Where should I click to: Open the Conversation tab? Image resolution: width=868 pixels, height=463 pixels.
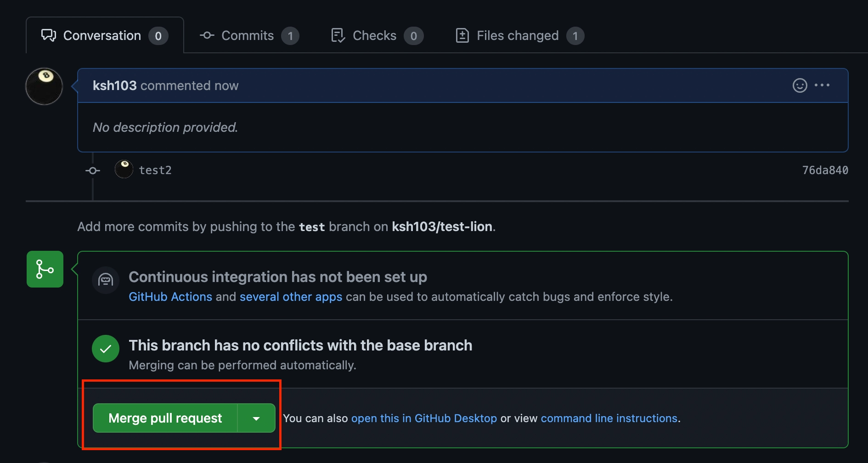coord(105,35)
